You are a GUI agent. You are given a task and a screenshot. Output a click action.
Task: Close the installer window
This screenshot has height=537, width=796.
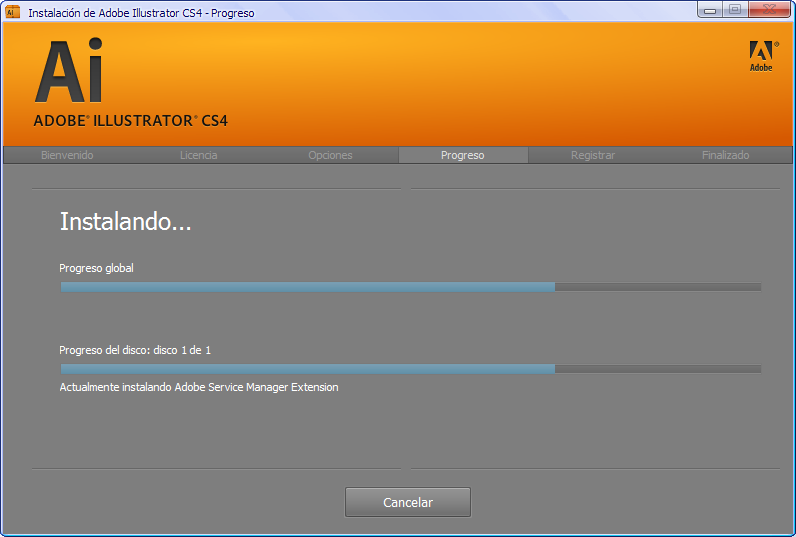tap(769, 10)
